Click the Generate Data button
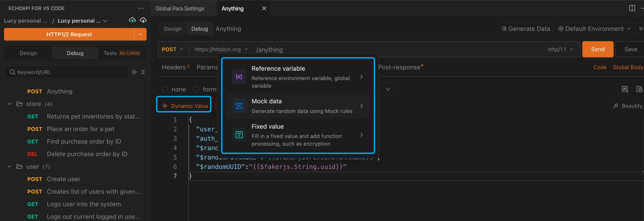The image size is (644, 221). [526, 29]
